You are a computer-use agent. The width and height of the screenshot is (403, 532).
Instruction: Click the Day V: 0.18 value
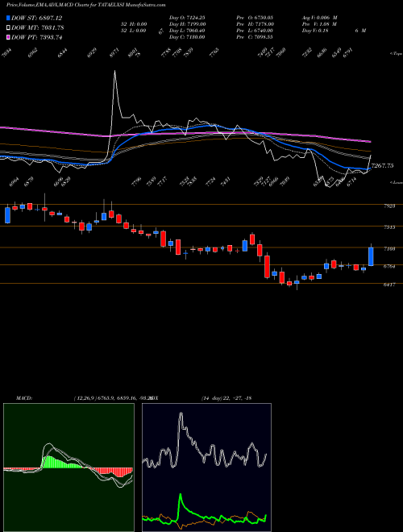click(315, 31)
